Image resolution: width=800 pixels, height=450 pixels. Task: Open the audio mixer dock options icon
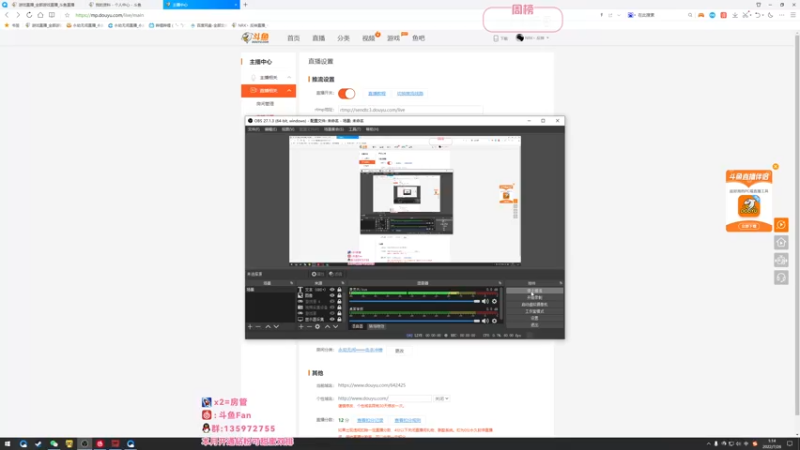click(500, 283)
